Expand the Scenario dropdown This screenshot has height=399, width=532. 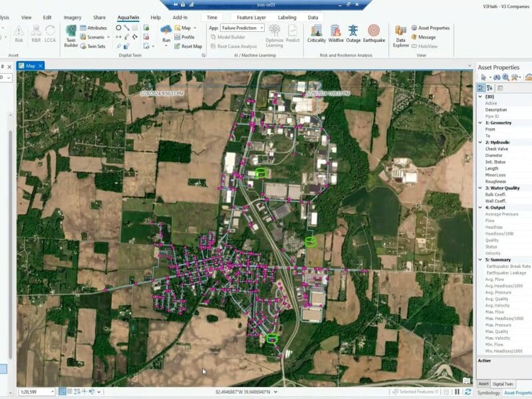pyautogui.click(x=108, y=37)
